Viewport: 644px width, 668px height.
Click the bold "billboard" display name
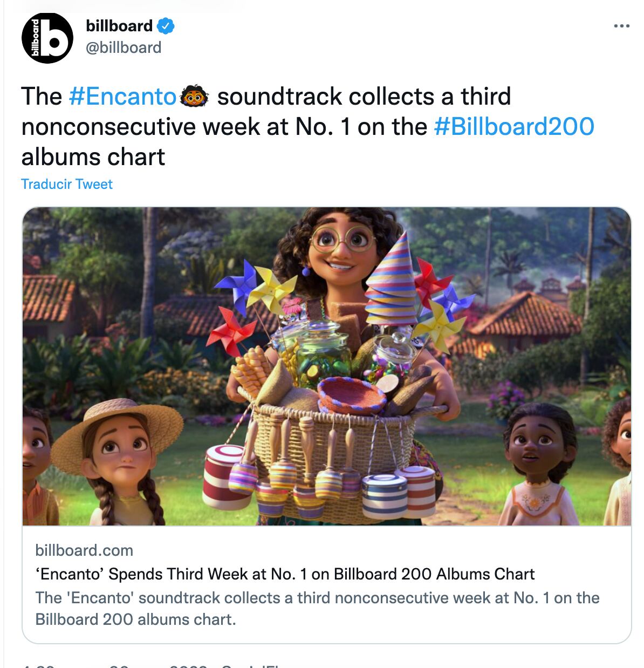tap(119, 26)
